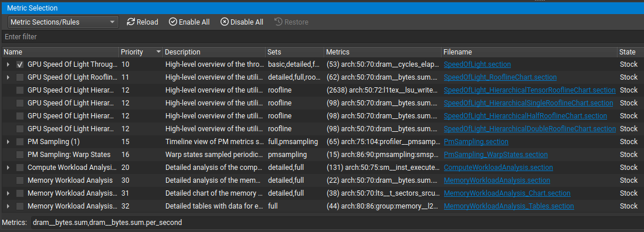The width and height of the screenshot is (644, 232).
Task: Click the Reload button
Action: click(143, 22)
